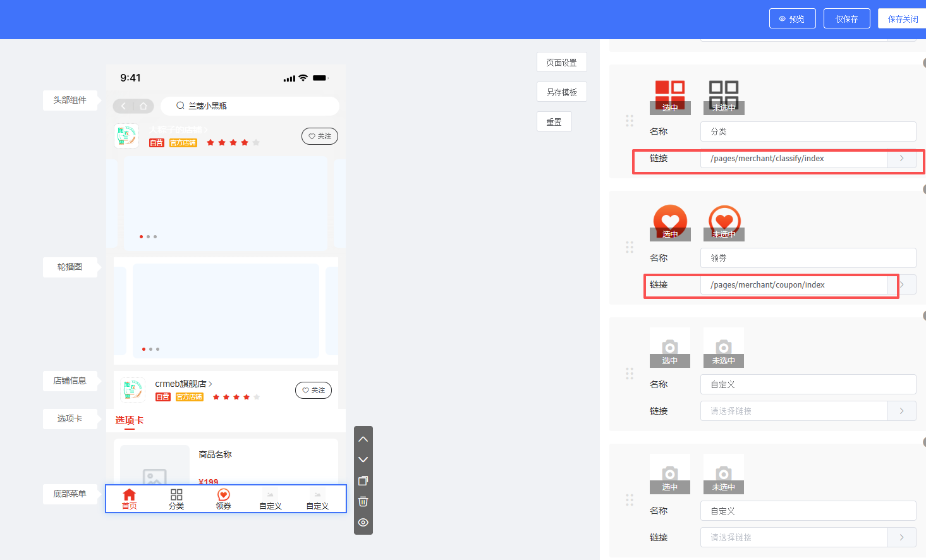Click the red 选项卡 tab in the preview
The width and height of the screenshot is (926, 560).
pos(130,420)
